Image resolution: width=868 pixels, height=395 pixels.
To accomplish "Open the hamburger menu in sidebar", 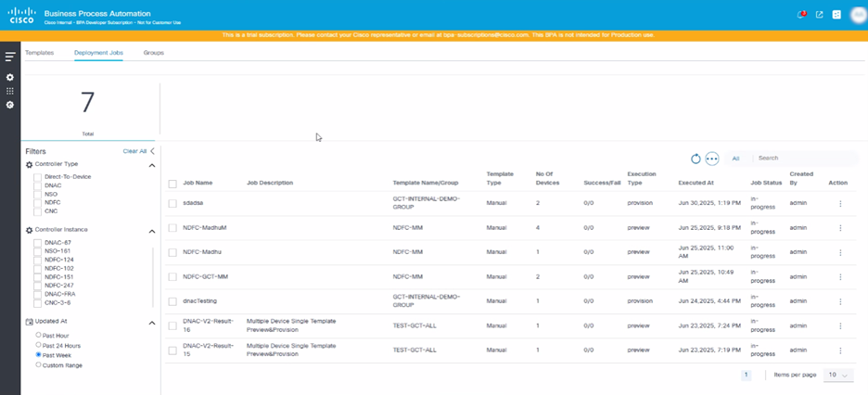I will pyautogui.click(x=10, y=57).
